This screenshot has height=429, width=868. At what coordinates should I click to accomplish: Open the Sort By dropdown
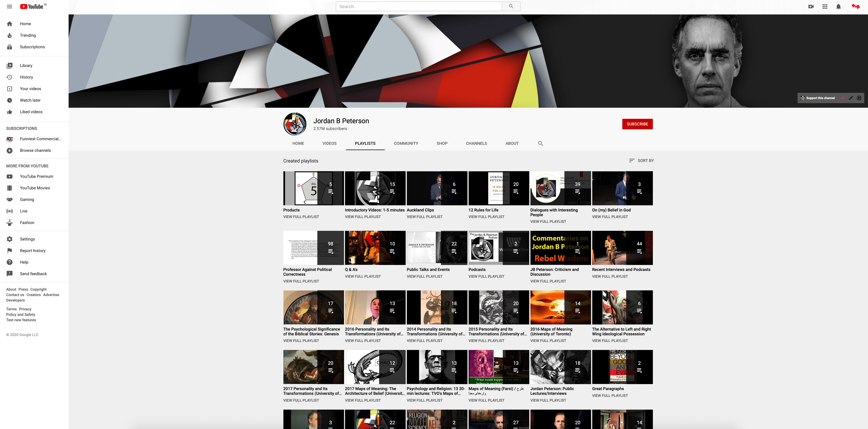click(x=641, y=161)
